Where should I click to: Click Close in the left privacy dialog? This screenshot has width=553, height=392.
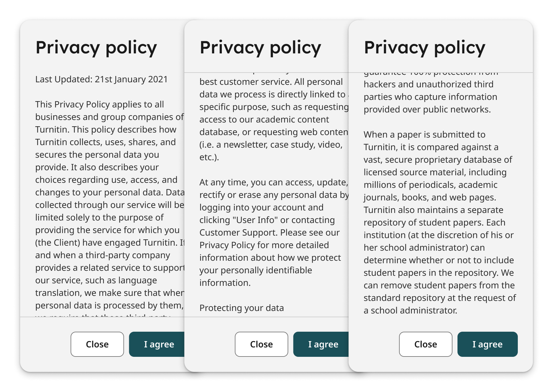coord(97,344)
